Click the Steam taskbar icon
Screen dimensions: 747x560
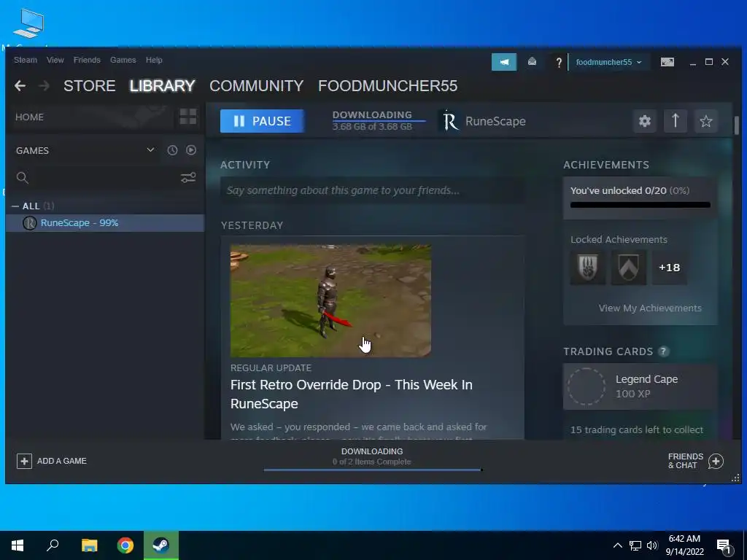(161, 545)
